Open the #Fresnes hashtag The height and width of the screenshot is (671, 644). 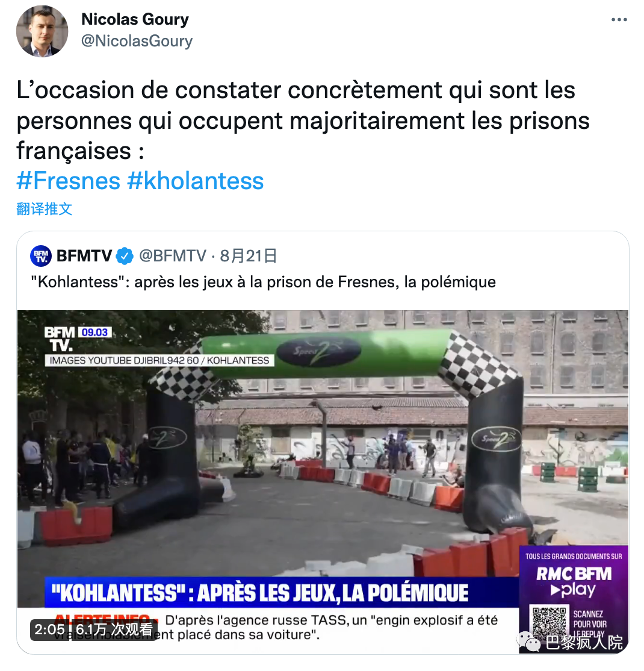point(69,181)
